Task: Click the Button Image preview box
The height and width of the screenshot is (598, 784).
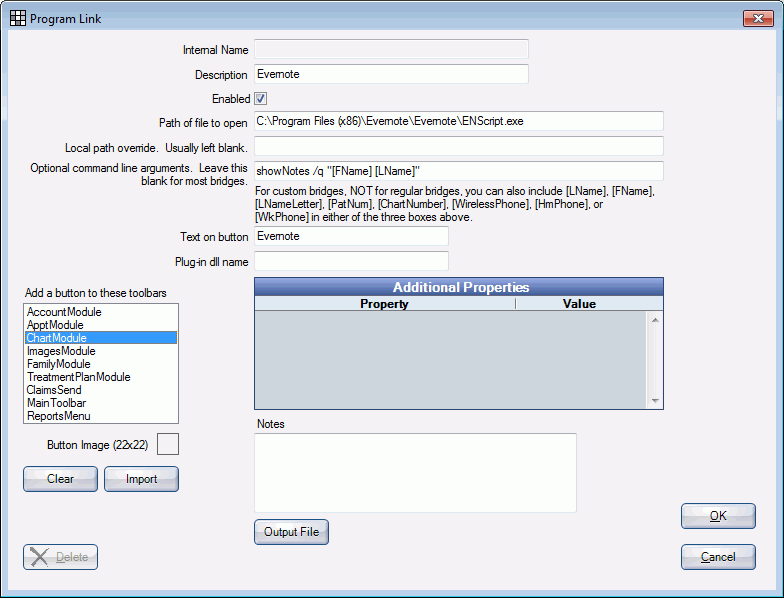Action: tap(168, 444)
